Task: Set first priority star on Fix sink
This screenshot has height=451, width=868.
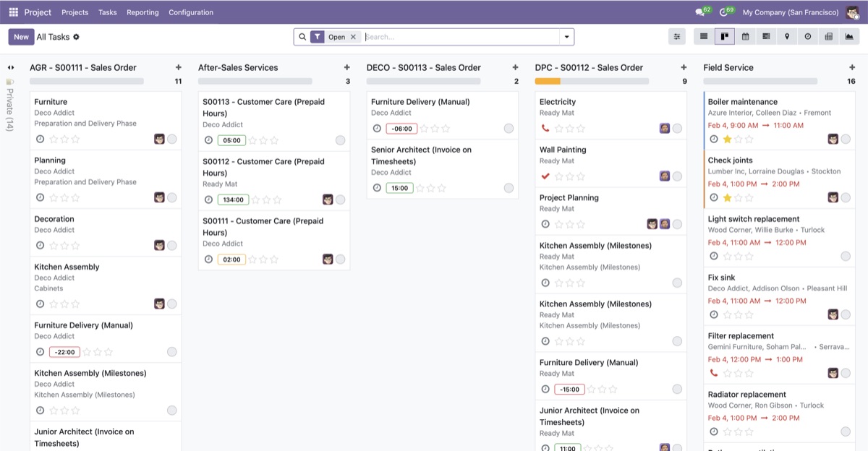Action: (728, 314)
